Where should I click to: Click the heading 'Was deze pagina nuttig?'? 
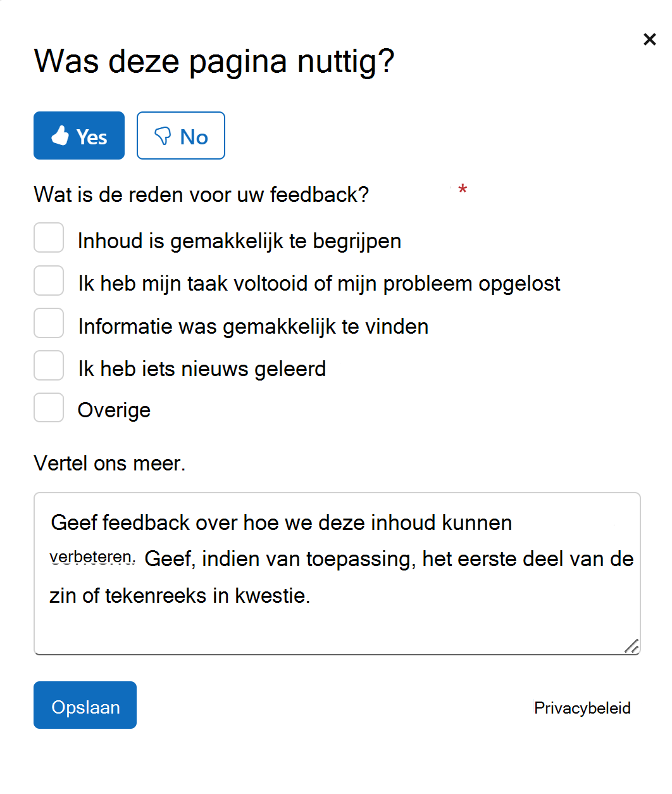(x=214, y=61)
